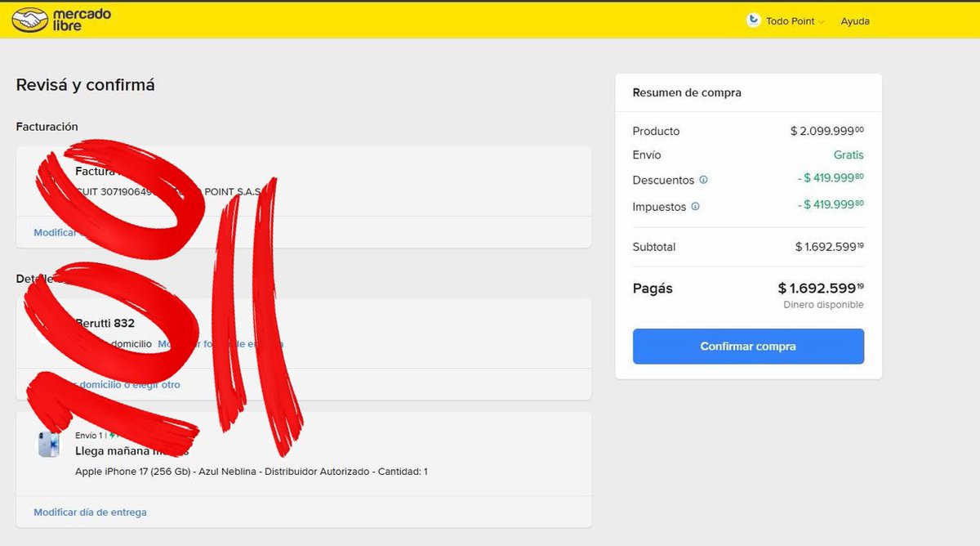Click the Todo Point account avatar icon
This screenshot has width=980, height=546.
[754, 20]
